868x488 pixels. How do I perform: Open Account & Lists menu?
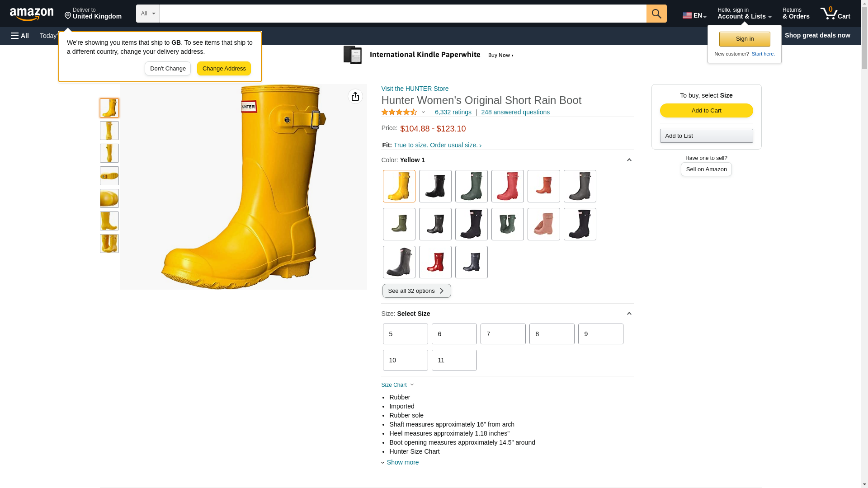click(744, 14)
